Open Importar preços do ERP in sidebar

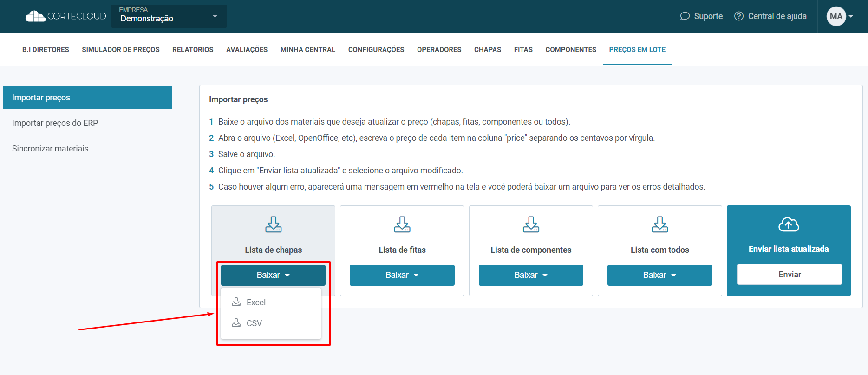coord(55,123)
